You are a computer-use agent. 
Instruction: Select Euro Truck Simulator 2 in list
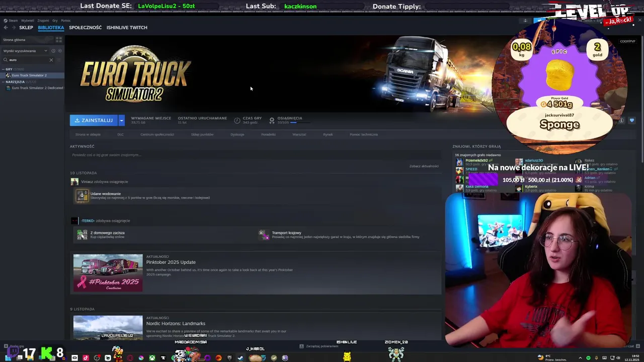pos(32,75)
